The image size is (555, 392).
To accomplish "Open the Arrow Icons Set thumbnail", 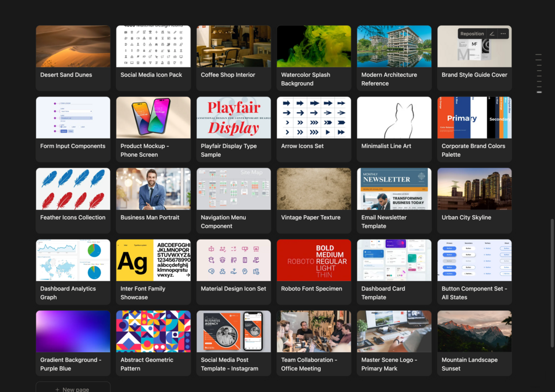I will pyautogui.click(x=314, y=118).
